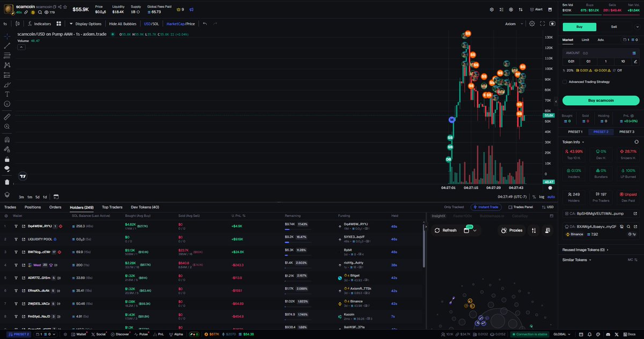Screen dimensions: 644x339
Task: Click the Buy scamcoin button
Action: pyautogui.click(x=601, y=100)
